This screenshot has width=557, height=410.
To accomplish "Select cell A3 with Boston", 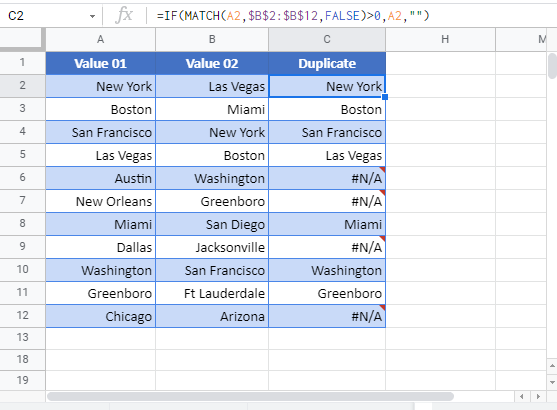I will (x=101, y=109).
